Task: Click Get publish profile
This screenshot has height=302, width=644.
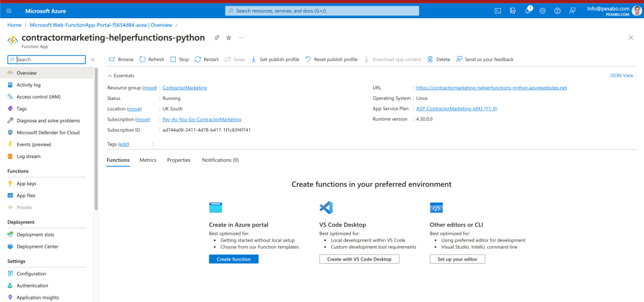Action: pyautogui.click(x=275, y=60)
